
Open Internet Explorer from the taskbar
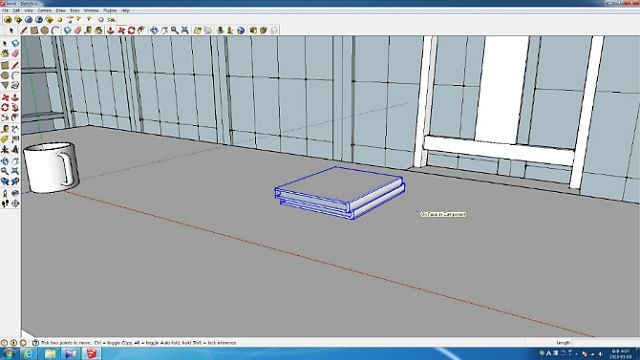click(29, 353)
